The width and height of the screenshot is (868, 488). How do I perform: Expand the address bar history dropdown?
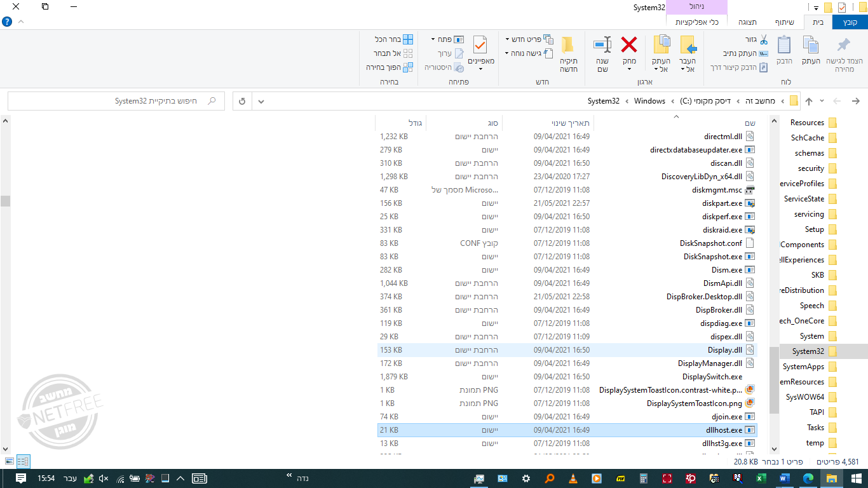click(x=261, y=101)
